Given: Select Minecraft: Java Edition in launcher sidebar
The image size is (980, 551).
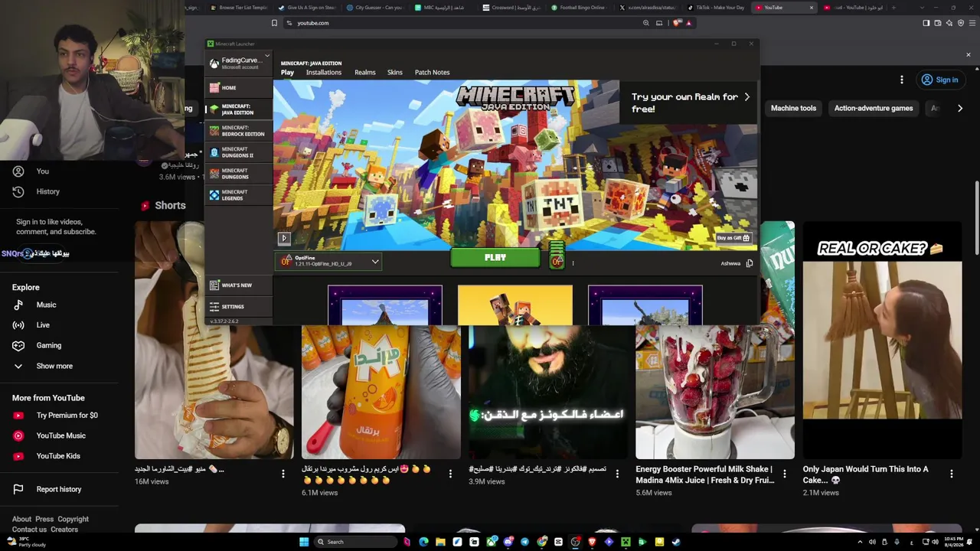Looking at the screenshot, I should coord(238,109).
